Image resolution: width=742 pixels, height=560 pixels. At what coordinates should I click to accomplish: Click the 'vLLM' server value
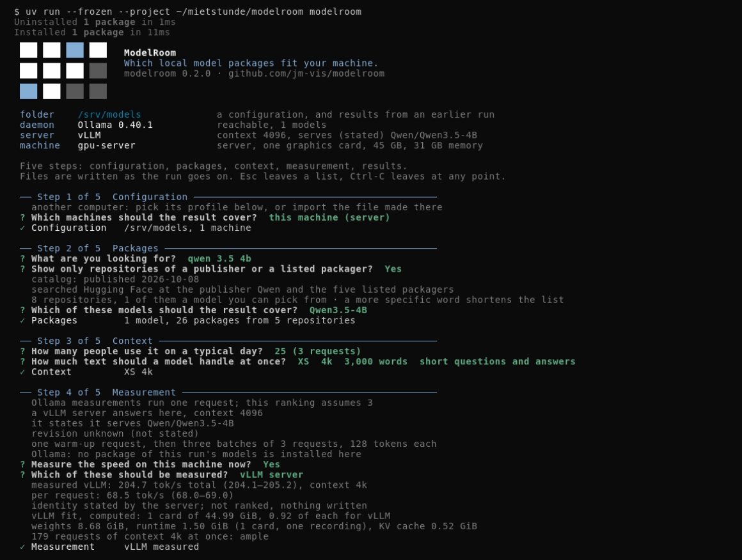tap(89, 136)
